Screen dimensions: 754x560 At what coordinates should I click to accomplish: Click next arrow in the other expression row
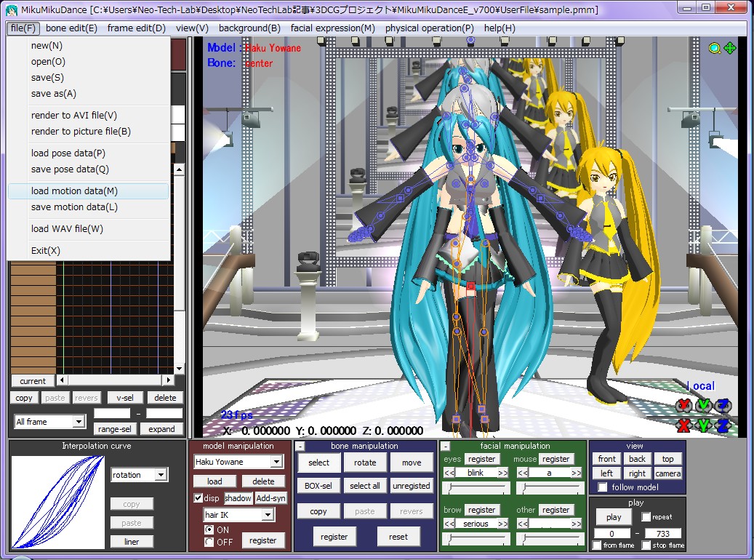point(576,524)
